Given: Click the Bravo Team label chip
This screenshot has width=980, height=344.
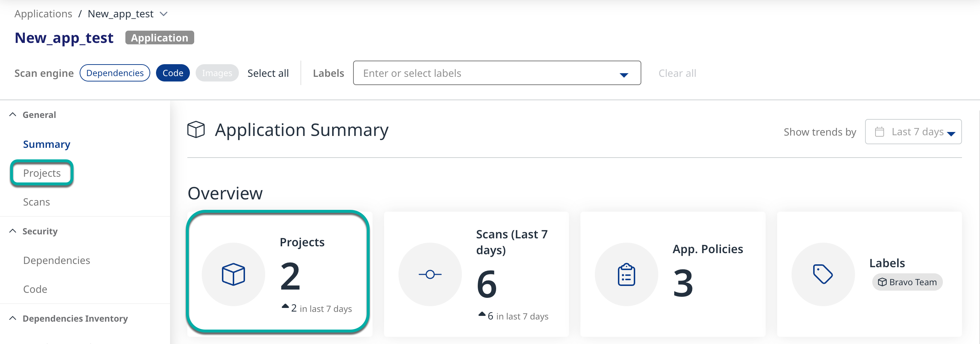Looking at the screenshot, I should tap(907, 282).
